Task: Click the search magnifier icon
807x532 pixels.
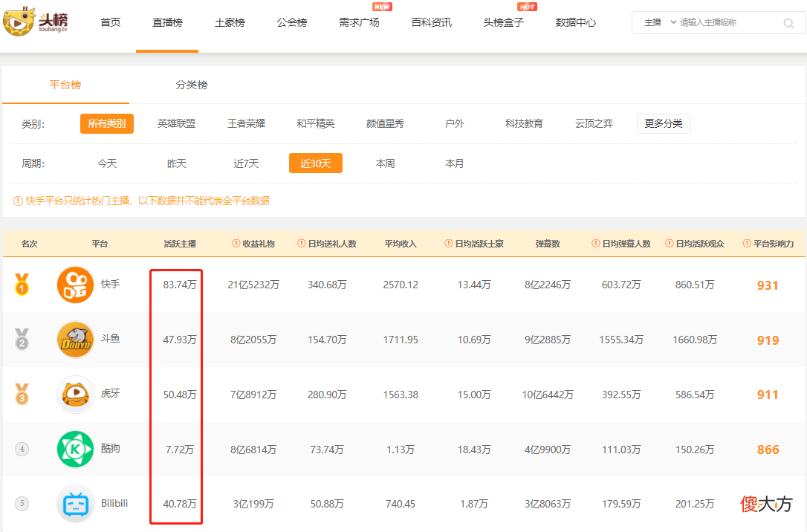Action: click(x=788, y=23)
